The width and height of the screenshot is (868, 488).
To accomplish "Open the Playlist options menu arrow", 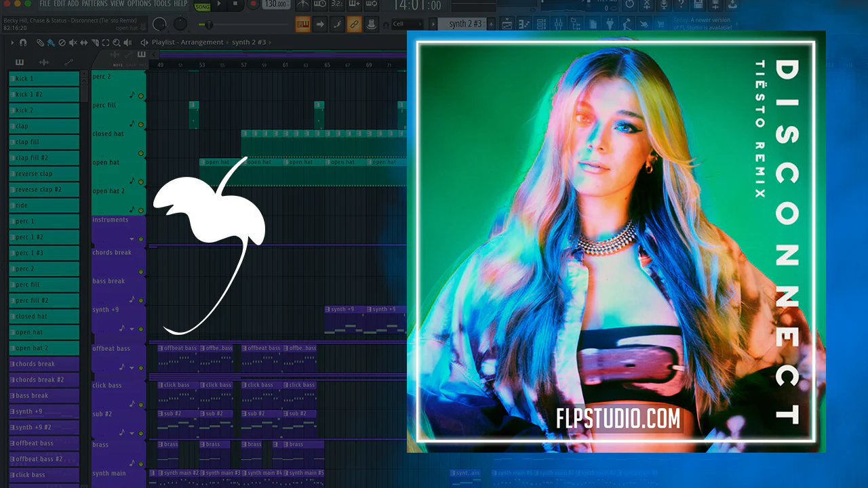I will coord(12,42).
